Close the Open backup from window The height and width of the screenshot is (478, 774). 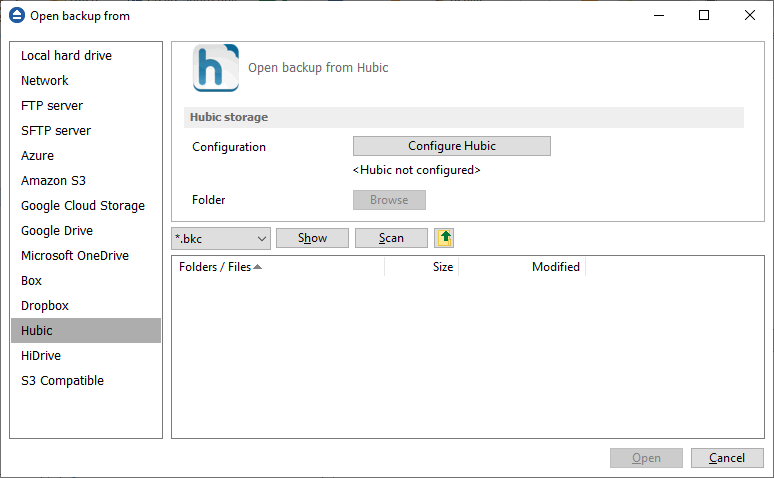click(x=749, y=15)
